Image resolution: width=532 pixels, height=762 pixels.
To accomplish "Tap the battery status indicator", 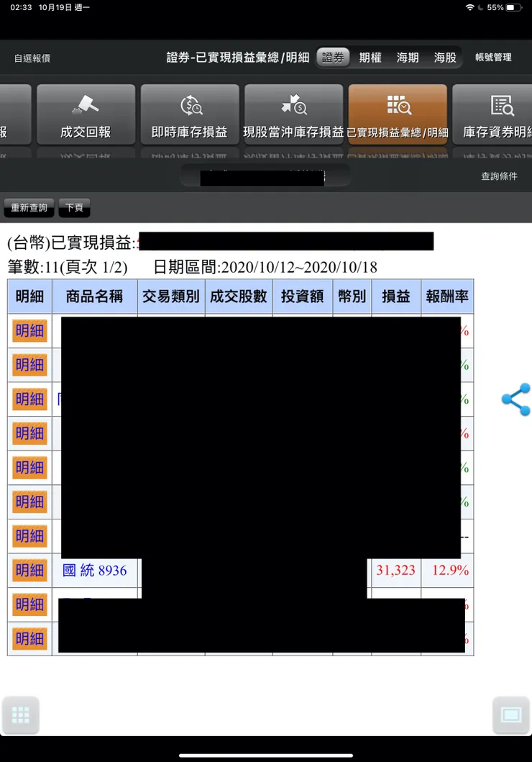I will tap(513, 7).
